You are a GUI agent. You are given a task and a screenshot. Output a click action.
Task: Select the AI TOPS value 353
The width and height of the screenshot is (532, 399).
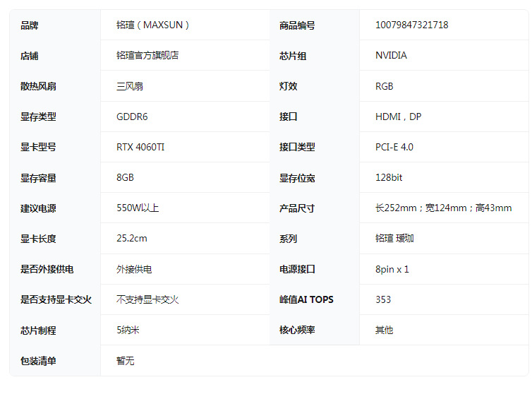coord(383,299)
